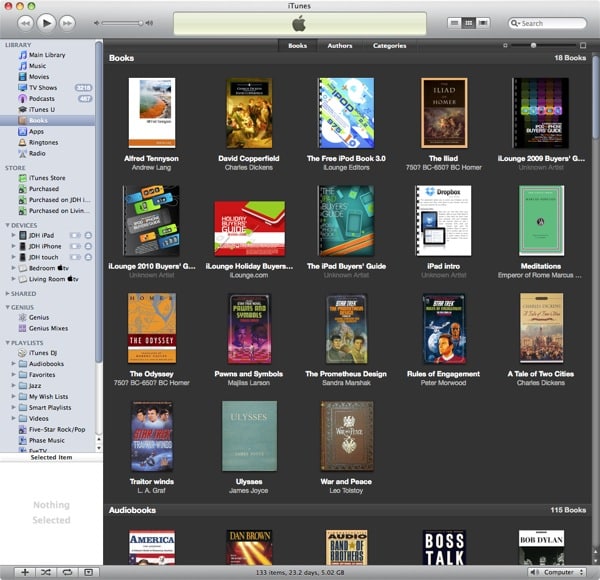
Task: Open the Apps library
Action: pos(36,132)
